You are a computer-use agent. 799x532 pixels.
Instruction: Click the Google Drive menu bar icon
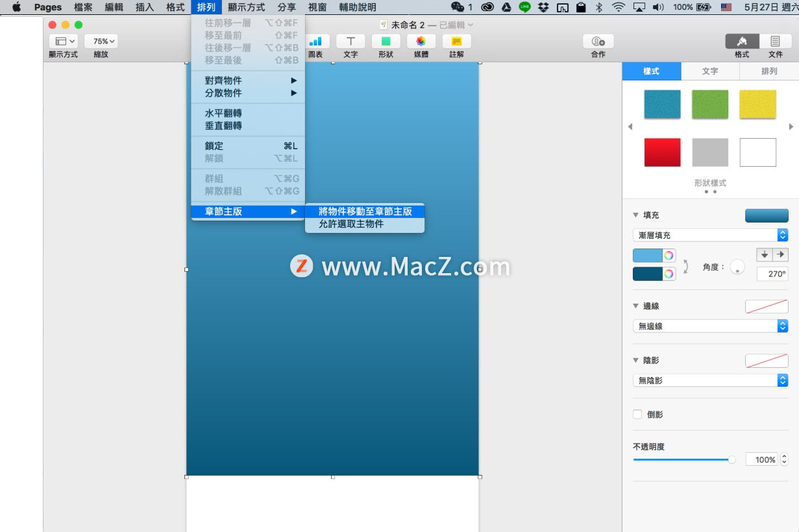(506, 7)
